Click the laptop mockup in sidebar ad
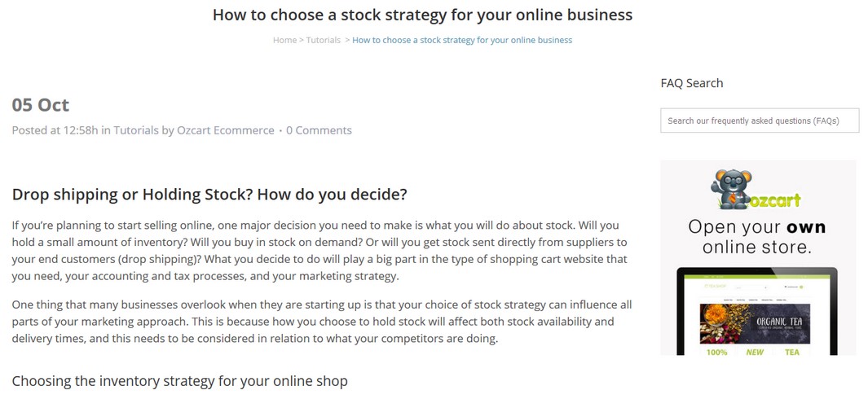 pyautogui.click(x=756, y=311)
